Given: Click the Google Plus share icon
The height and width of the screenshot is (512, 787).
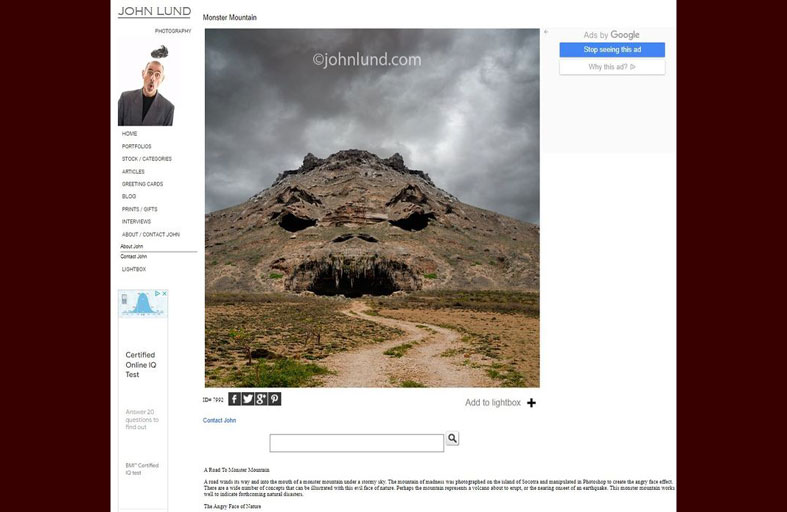Looking at the screenshot, I should coord(261,399).
